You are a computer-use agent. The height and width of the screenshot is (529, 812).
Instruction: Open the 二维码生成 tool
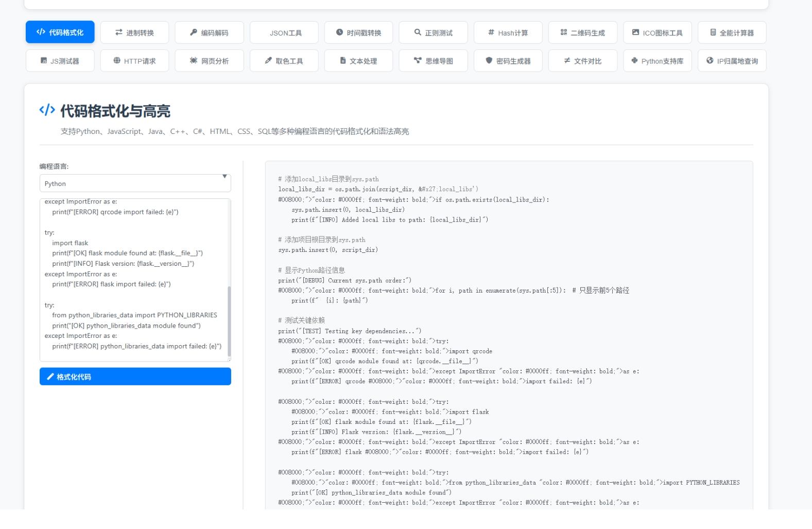pyautogui.click(x=583, y=32)
